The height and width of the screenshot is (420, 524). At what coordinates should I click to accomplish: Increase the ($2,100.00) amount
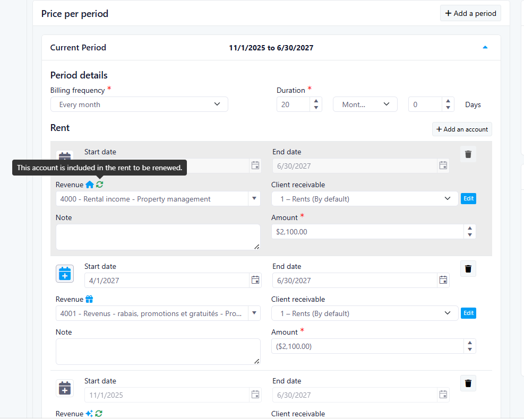pos(470,343)
